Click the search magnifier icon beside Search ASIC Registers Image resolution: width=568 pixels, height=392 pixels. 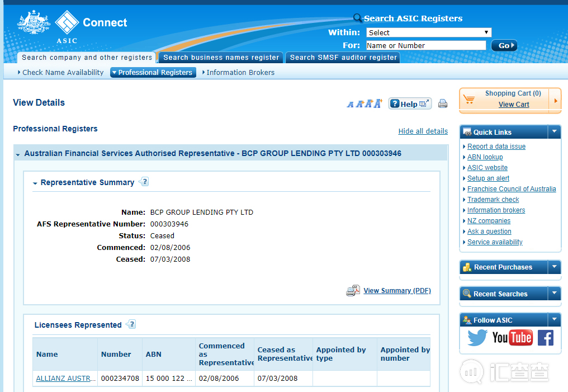pos(357,18)
